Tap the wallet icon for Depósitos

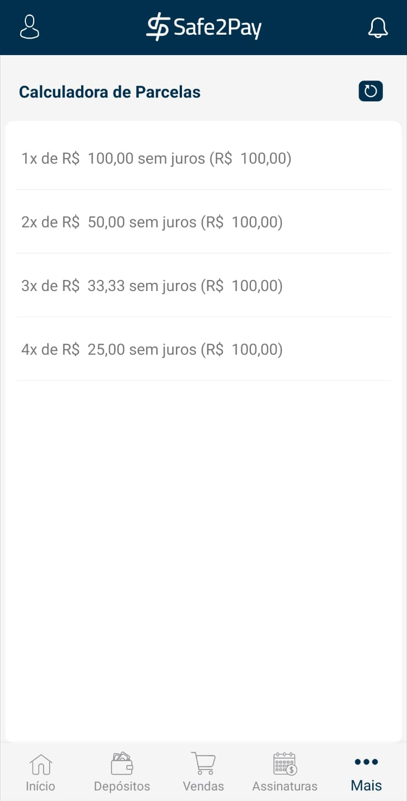[x=122, y=764]
